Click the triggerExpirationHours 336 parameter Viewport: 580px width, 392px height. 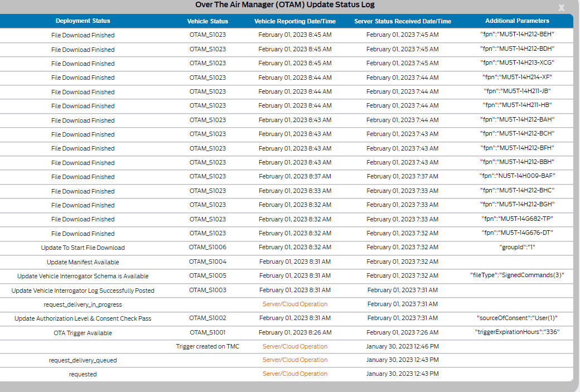pos(517,332)
